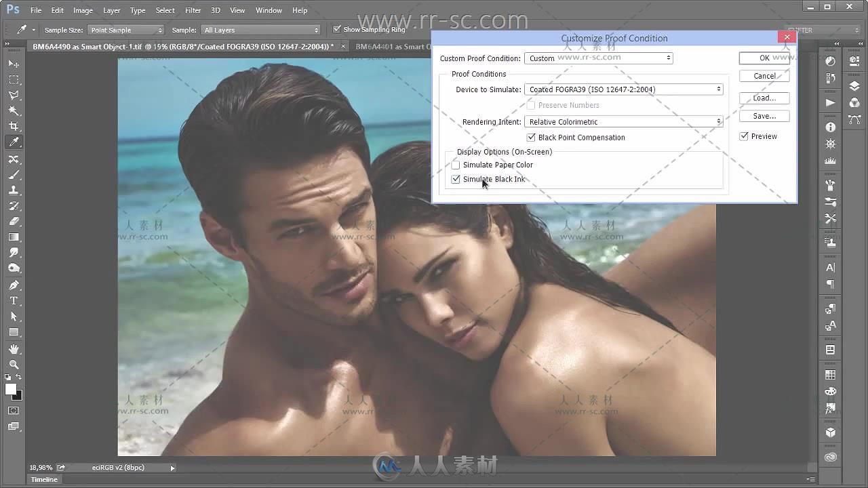Open the Window menu

(269, 10)
